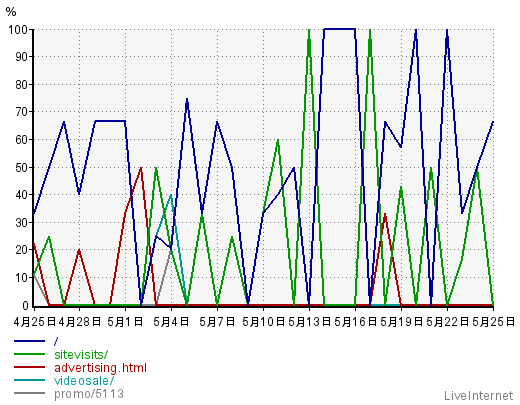Click the green sitevisits/ legend line
520x405 pixels.
29,354
